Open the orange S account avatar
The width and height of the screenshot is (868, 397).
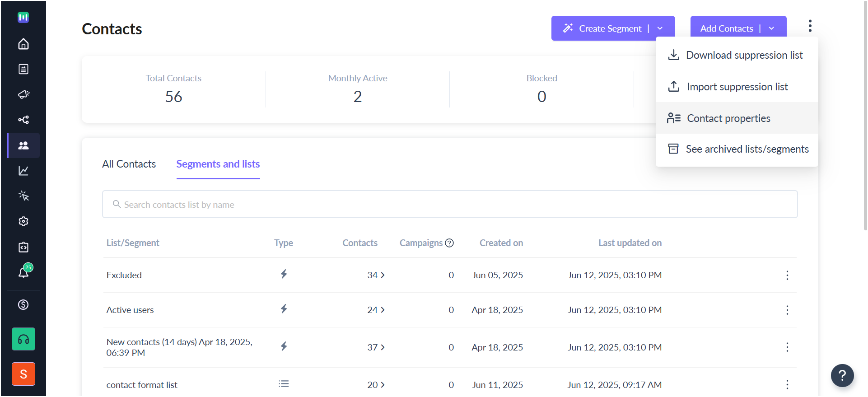coord(23,374)
